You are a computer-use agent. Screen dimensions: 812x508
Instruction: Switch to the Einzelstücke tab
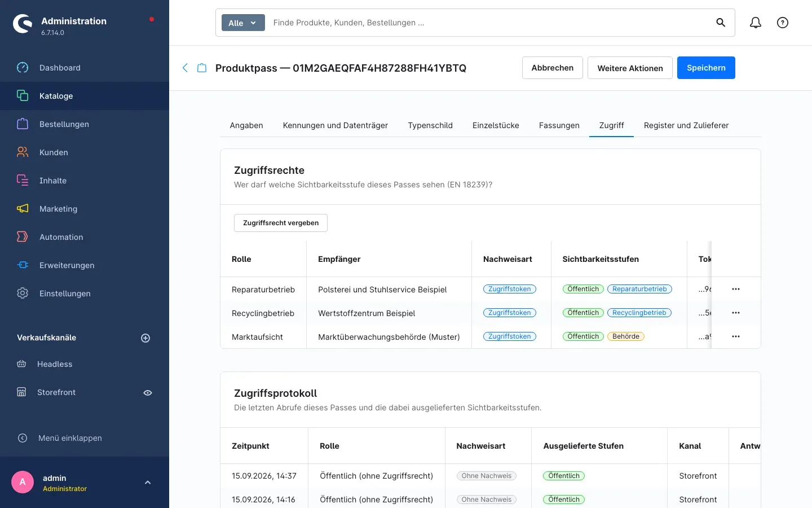click(x=496, y=125)
